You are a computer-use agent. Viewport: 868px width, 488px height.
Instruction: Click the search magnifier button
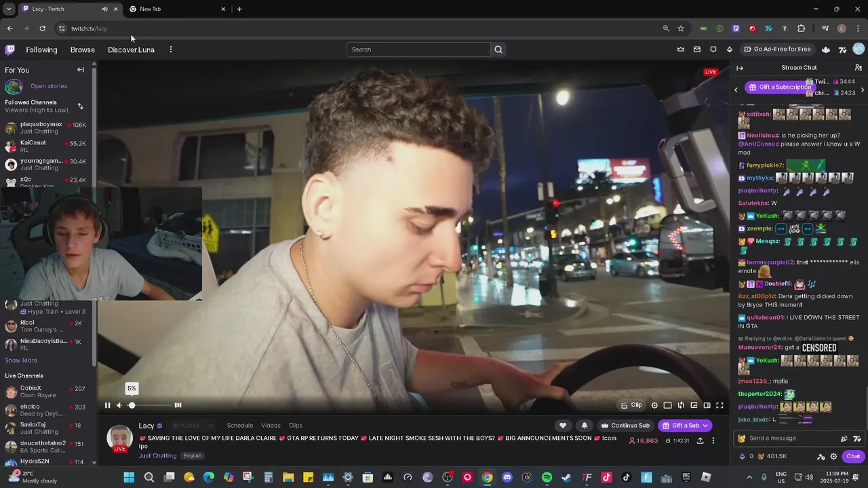(498, 49)
